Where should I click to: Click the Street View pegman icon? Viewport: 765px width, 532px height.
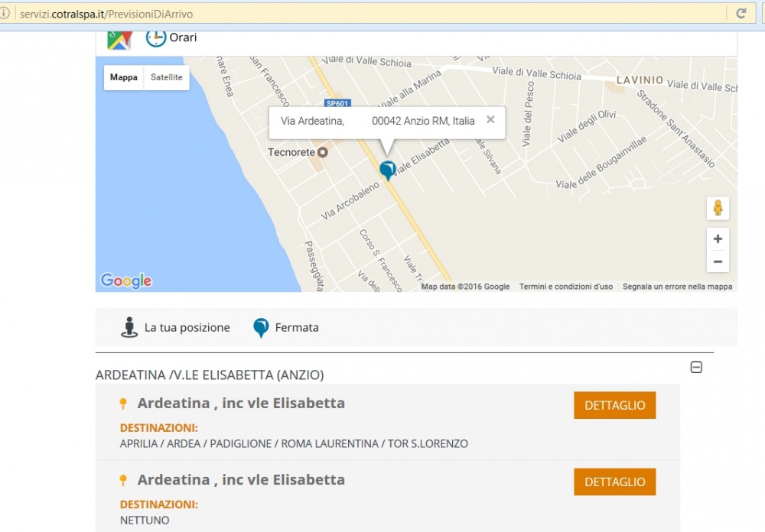[718, 208]
